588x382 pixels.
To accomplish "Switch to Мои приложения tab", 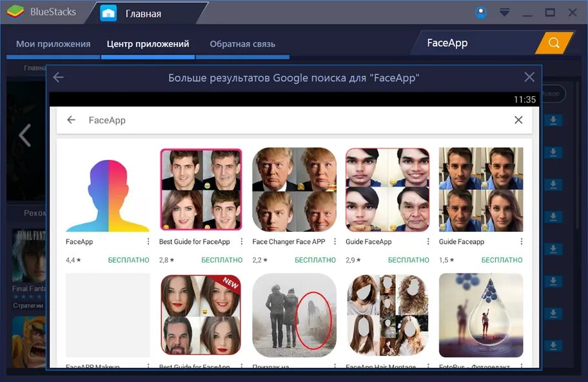I will 54,44.
